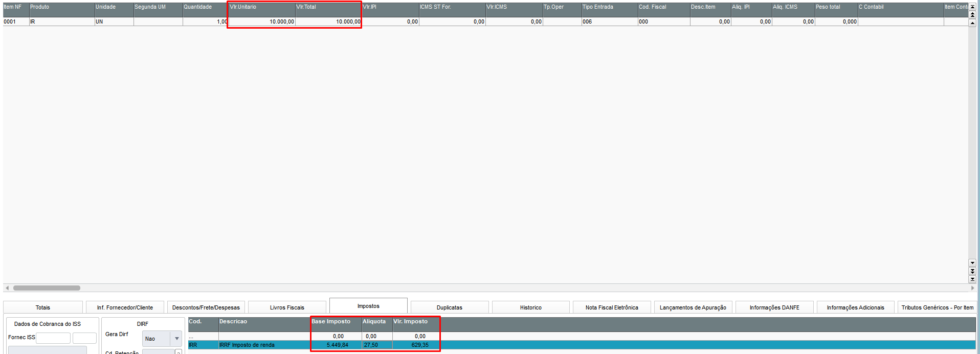Open the Gera Dirf dropdown

click(176, 339)
